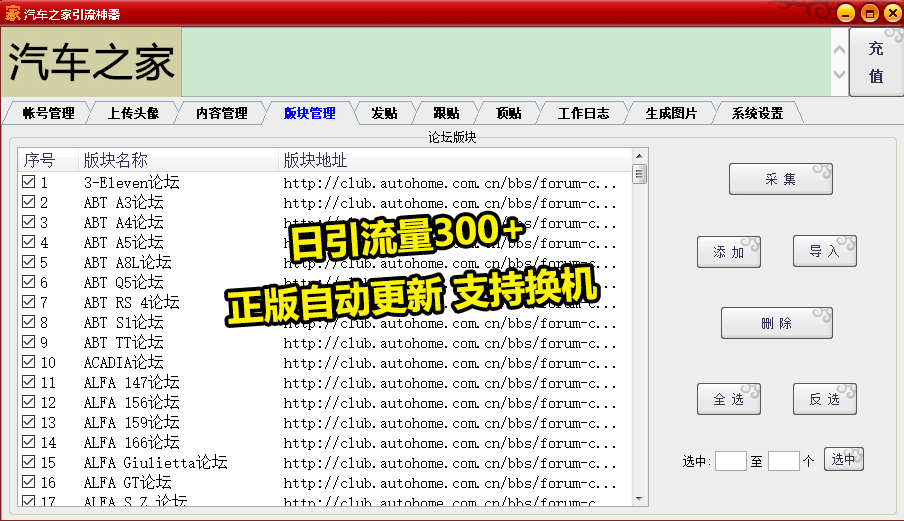Maximize the 汽车之家引流神器 window
This screenshot has width=904, height=521.
869,13
